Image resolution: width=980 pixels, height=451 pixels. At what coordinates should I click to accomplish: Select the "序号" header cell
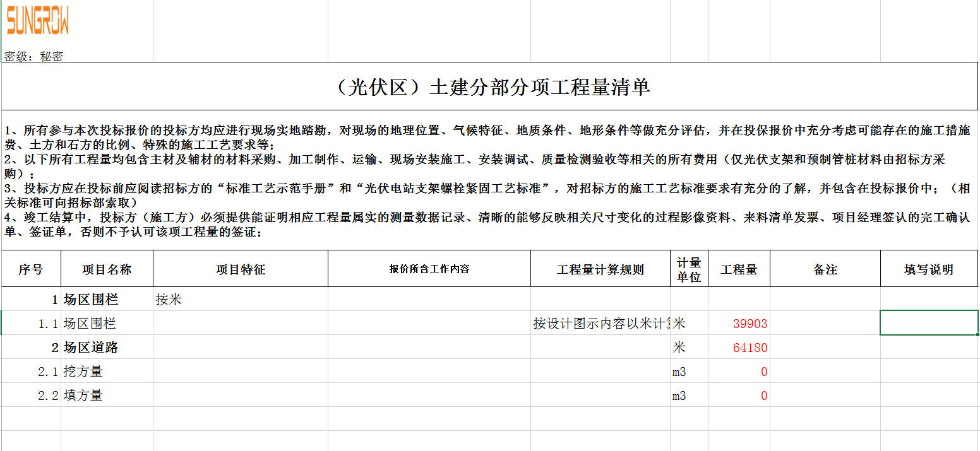31,269
